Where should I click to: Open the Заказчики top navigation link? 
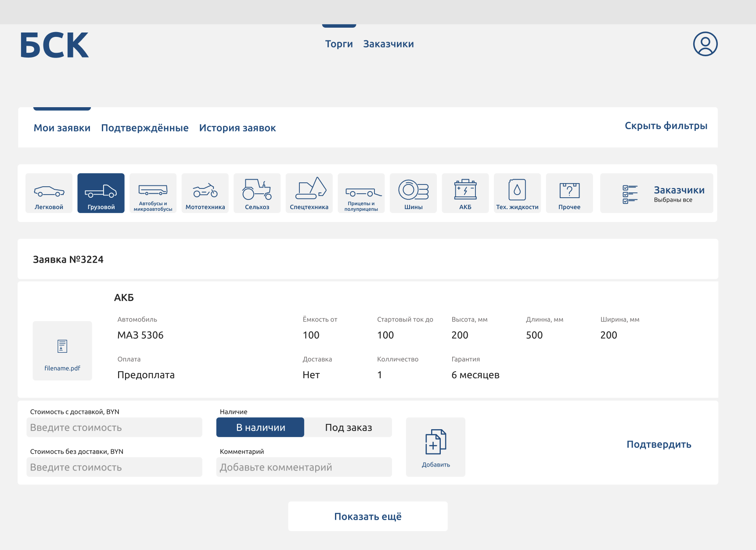point(388,44)
